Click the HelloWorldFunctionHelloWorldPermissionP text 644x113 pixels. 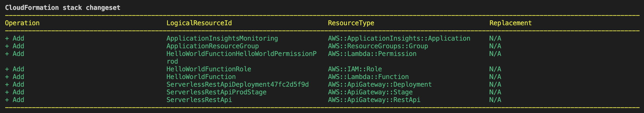pyautogui.click(x=241, y=54)
